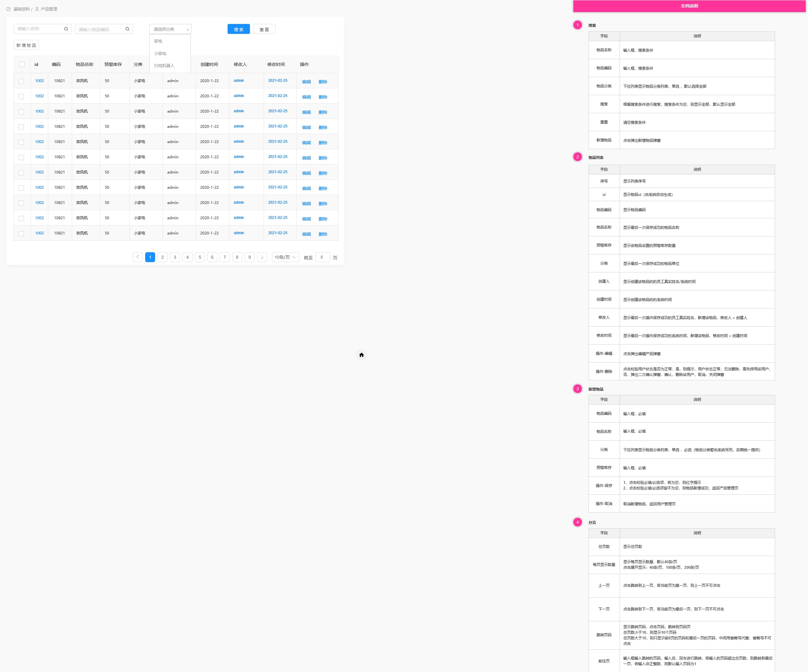Focus the 请输入物品编码 search field
Image resolution: width=808 pixels, height=672 pixels.
click(x=104, y=29)
